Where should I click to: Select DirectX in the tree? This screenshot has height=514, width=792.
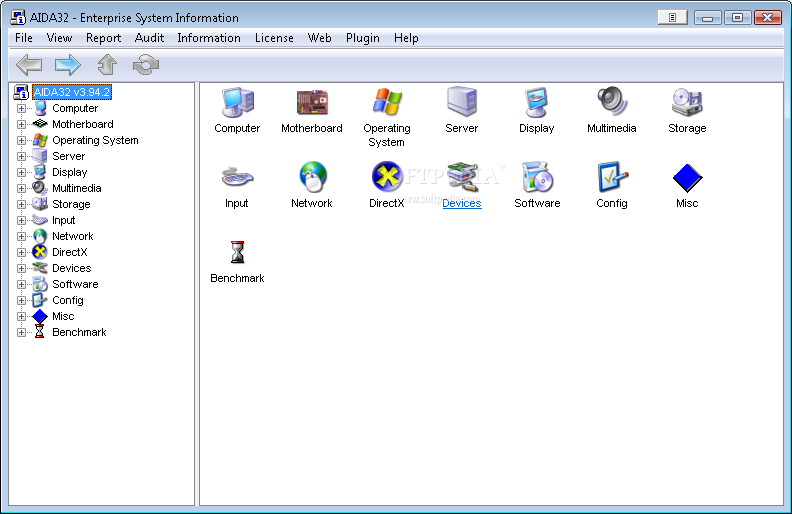click(70, 252)
